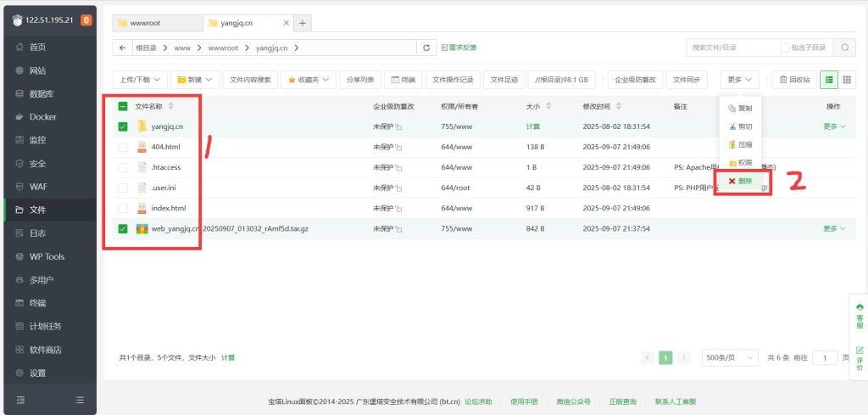868x415 pixels.
Task: Click the /(根目录)98.1 GB disk button
Action: 562,80
